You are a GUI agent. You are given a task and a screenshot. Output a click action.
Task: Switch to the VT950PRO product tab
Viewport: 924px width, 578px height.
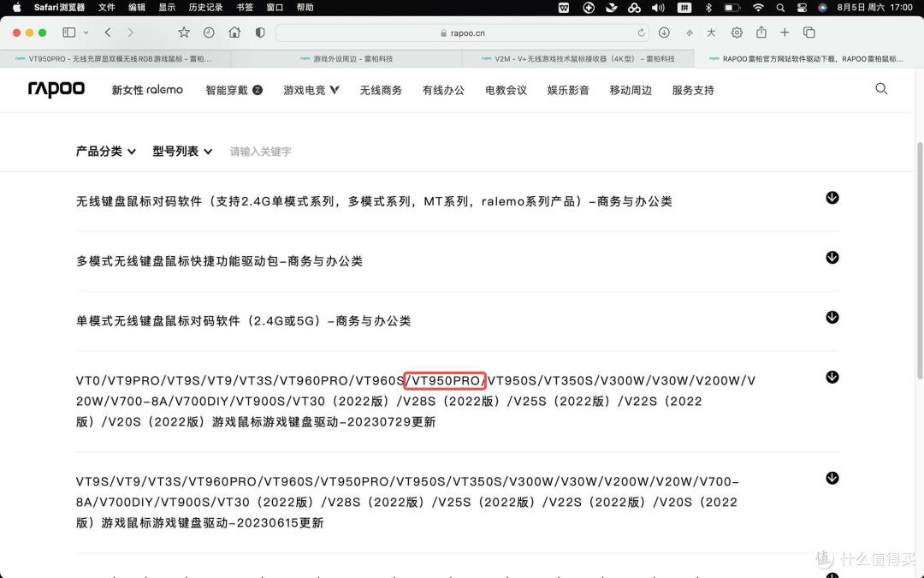[115, 58]
